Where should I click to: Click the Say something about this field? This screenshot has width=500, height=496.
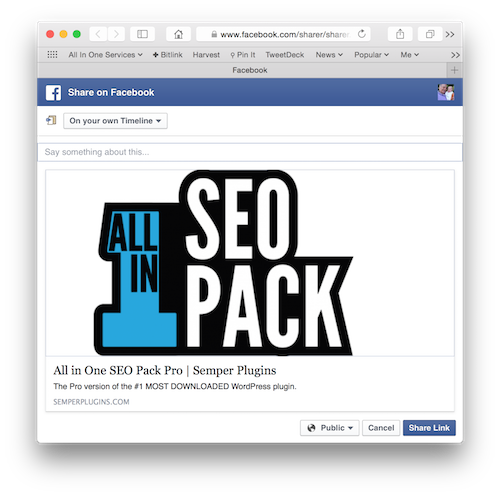click(250, 152)
